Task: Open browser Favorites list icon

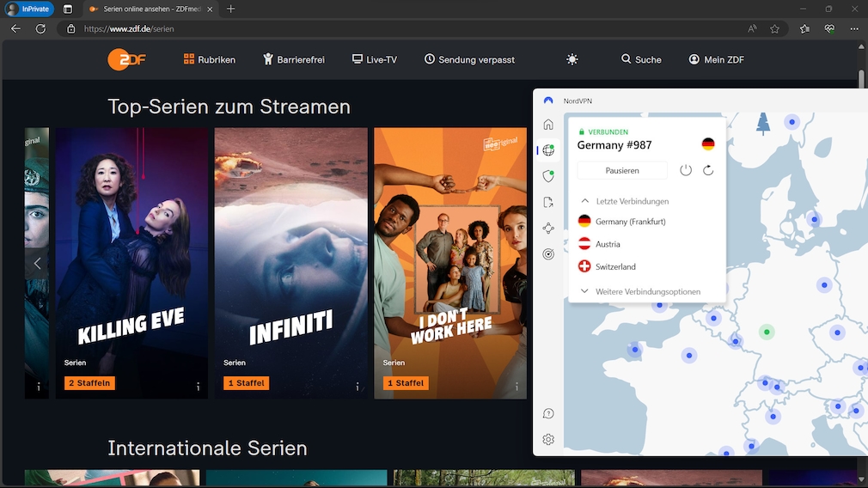Action: tap(804, 28)
